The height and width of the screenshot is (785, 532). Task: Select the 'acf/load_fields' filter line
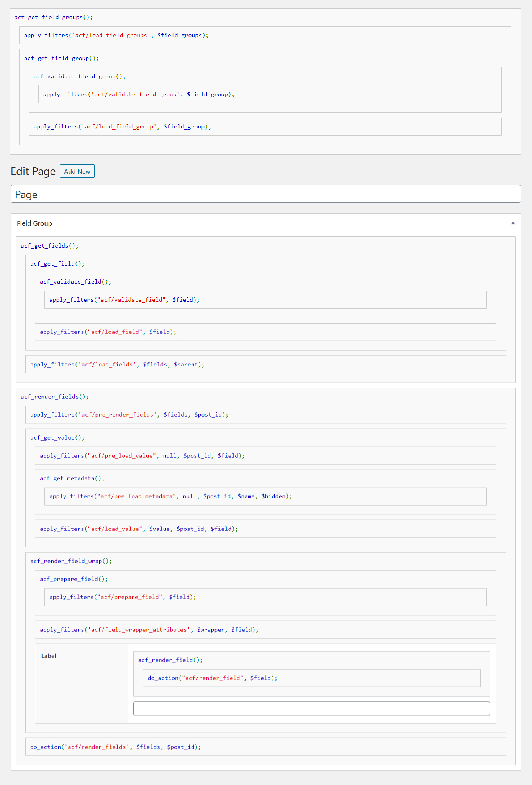click(x=265, y=365)
